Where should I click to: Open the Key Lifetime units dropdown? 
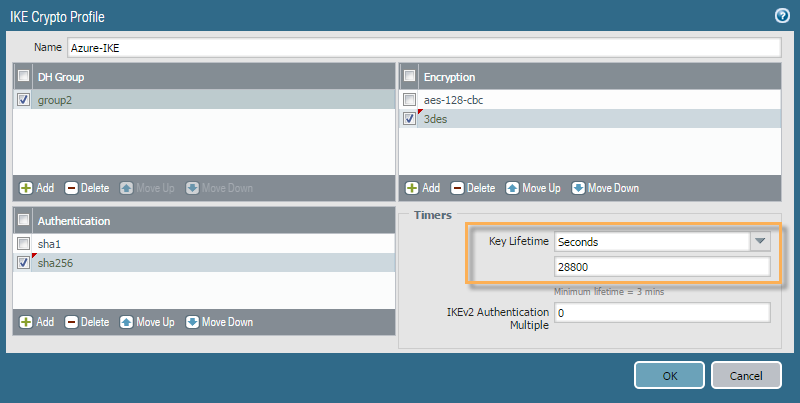760,241
